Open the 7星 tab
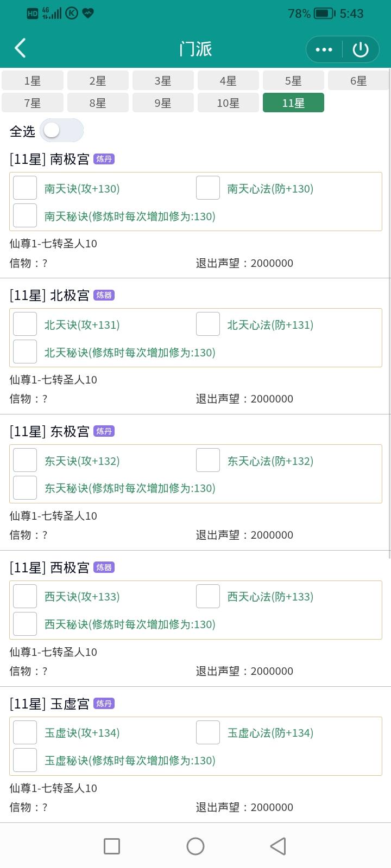 click(x=33, y=103)
